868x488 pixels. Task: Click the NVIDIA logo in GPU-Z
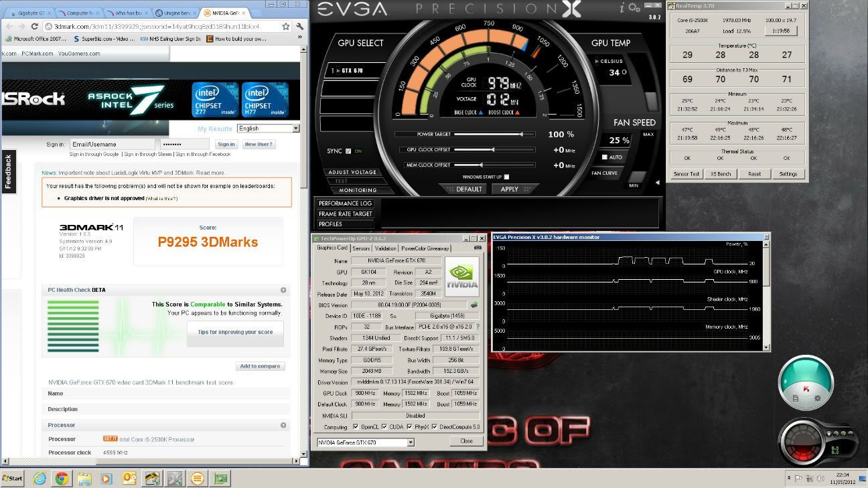coord(463,276)
